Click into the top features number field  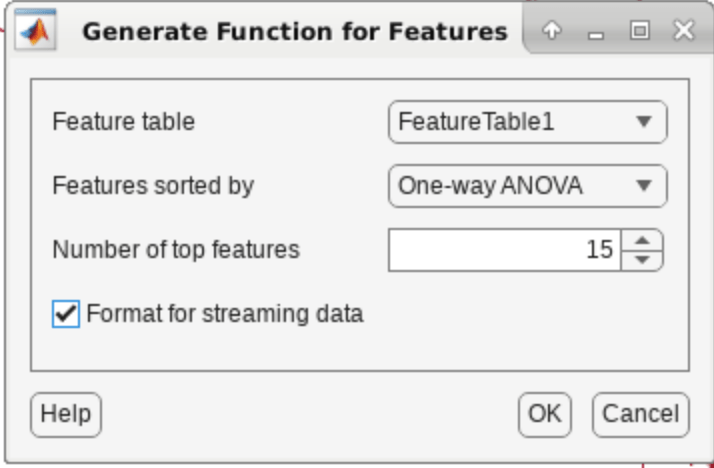point(504,250)
